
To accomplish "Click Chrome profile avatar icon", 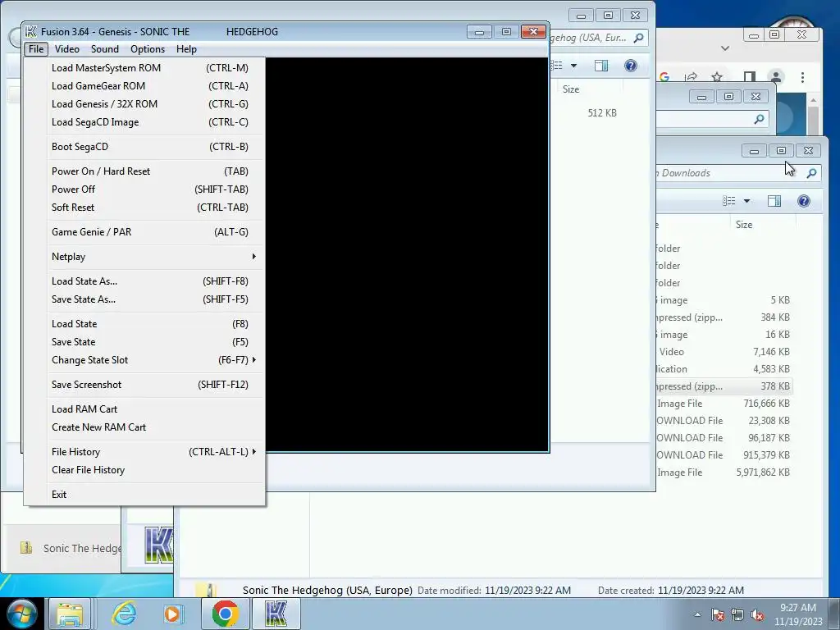I will point(775,77).
